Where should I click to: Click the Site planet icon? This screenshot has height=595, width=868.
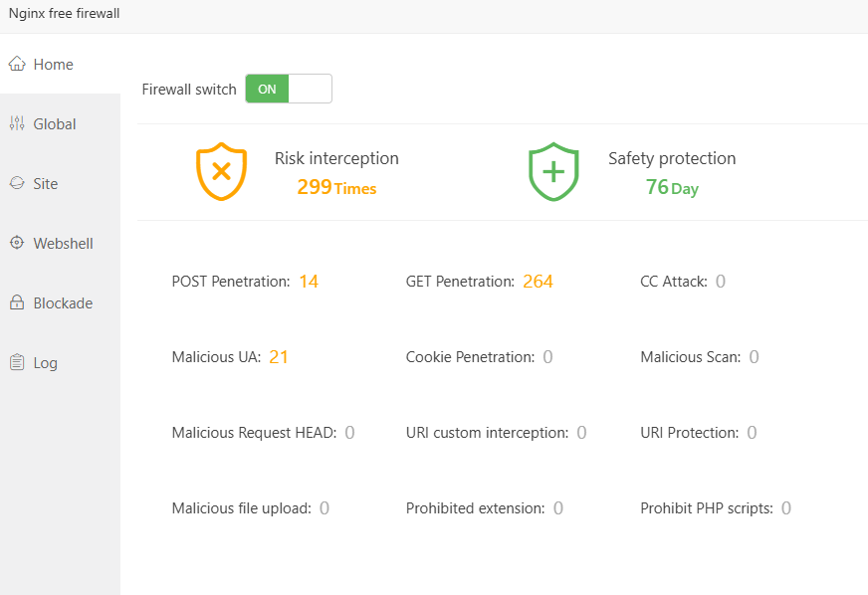(16, 183)
